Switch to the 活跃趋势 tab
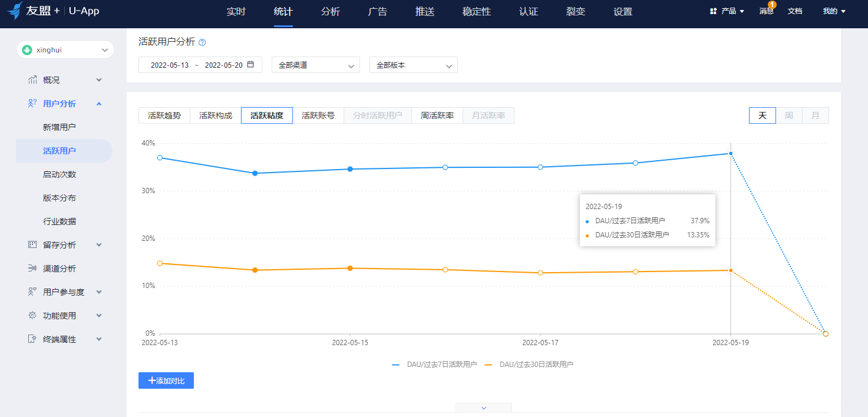This screenshot has height=417, width=868. pyautogui.click(x=164, y=115)
